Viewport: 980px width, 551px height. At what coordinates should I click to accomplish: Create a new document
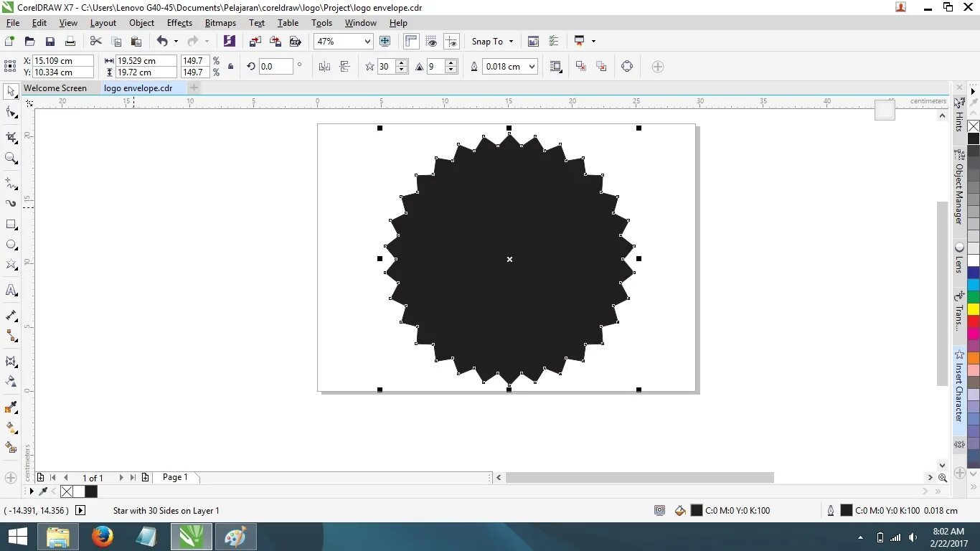click(10, 42)
